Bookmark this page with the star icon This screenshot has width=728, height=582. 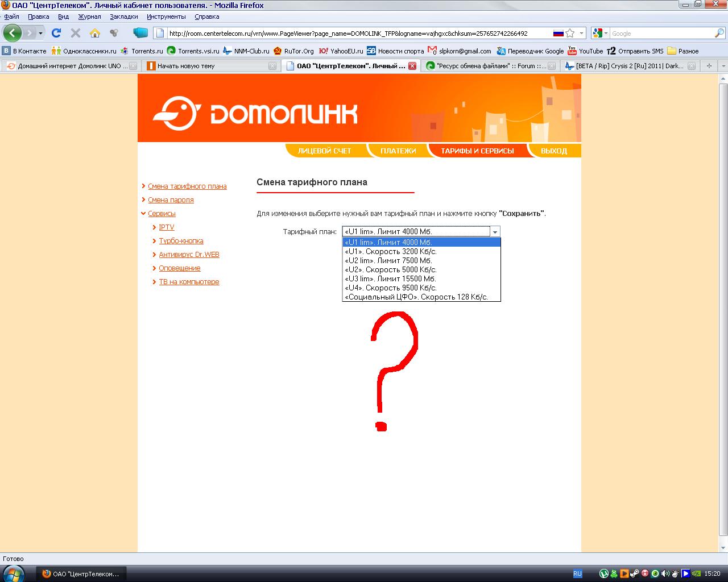pyautogui.click(x=570, y=34)
